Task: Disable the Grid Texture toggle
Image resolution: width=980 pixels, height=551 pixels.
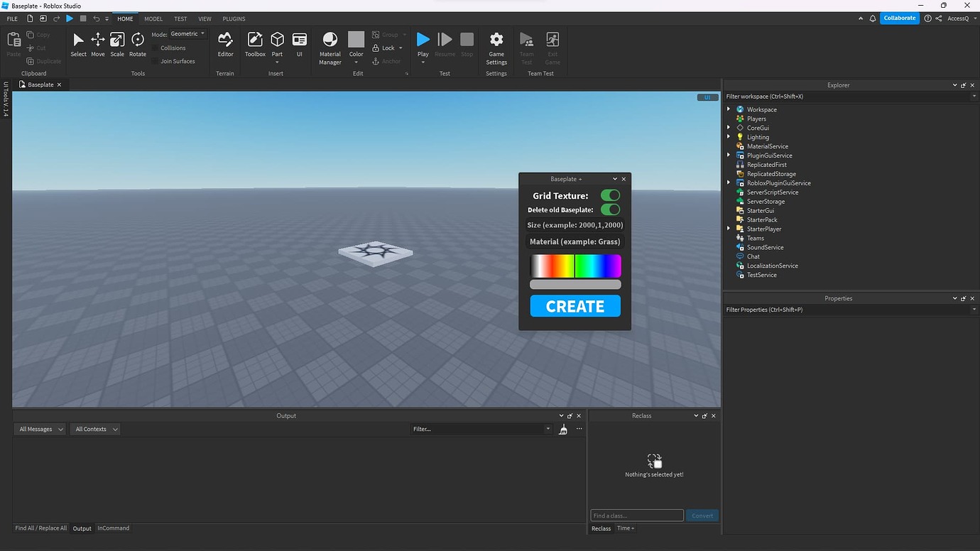Action: click(x=610, y=195)
